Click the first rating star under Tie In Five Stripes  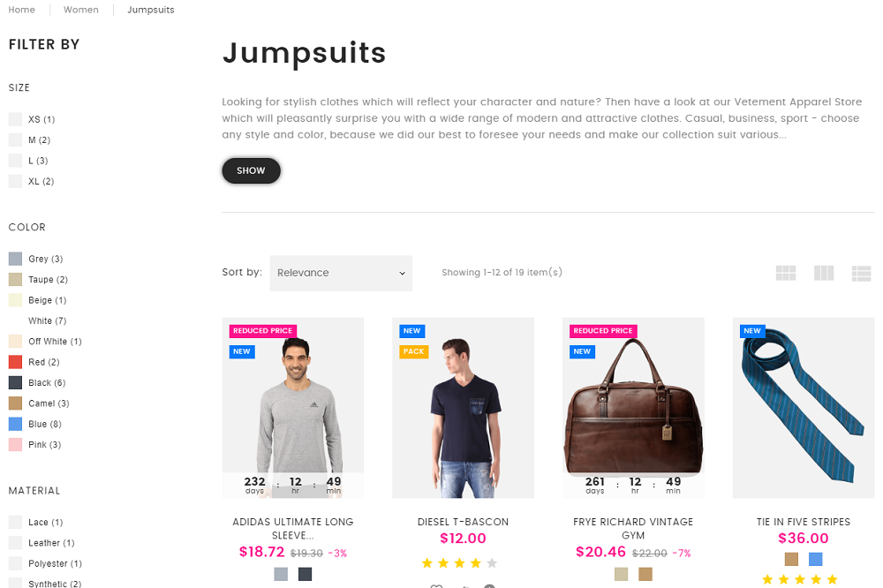point(767,579)
